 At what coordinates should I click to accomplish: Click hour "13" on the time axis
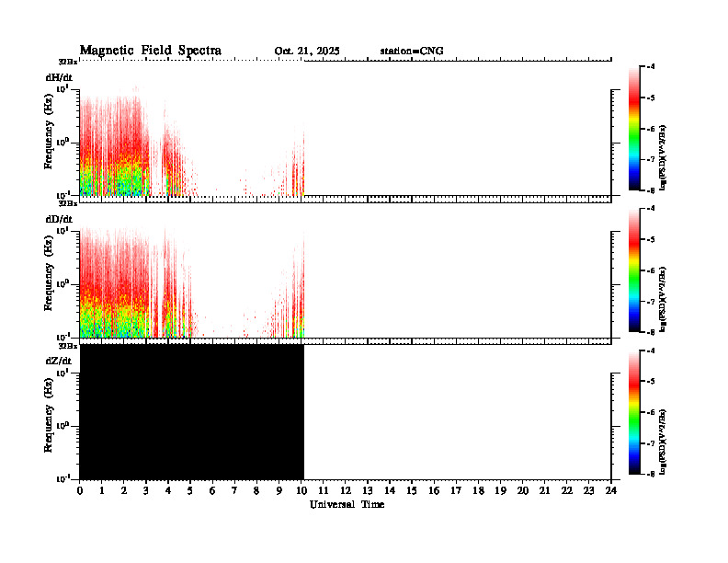point(368,491)
